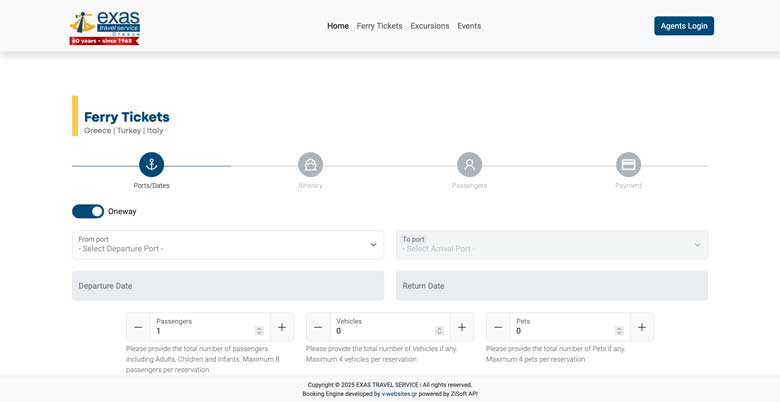This screenshot has width=780, height=402.
Task: Increase Vehicles with the plus button
Action: click(462, 327)
